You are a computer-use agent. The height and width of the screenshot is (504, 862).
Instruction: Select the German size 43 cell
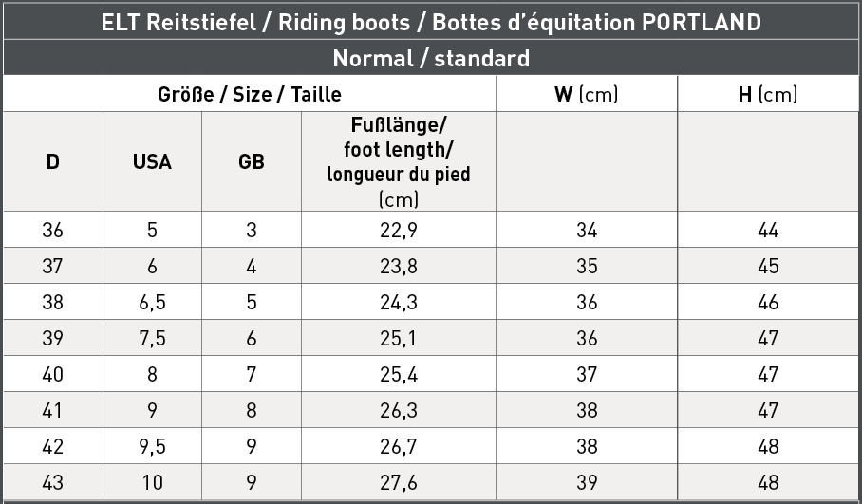tap(53, 482)
